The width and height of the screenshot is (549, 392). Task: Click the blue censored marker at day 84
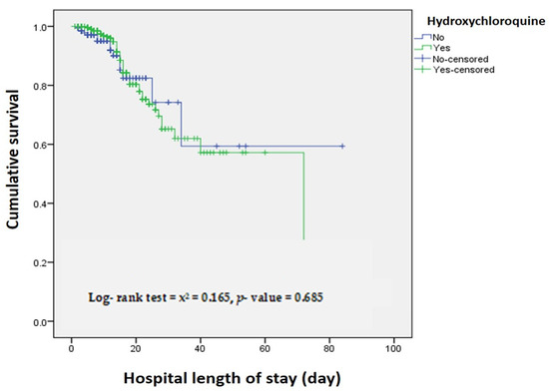click(x=342, y=147)
